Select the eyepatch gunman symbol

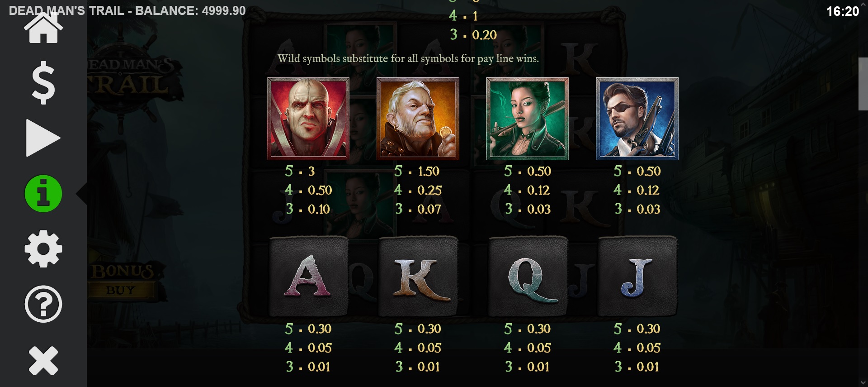637,119
